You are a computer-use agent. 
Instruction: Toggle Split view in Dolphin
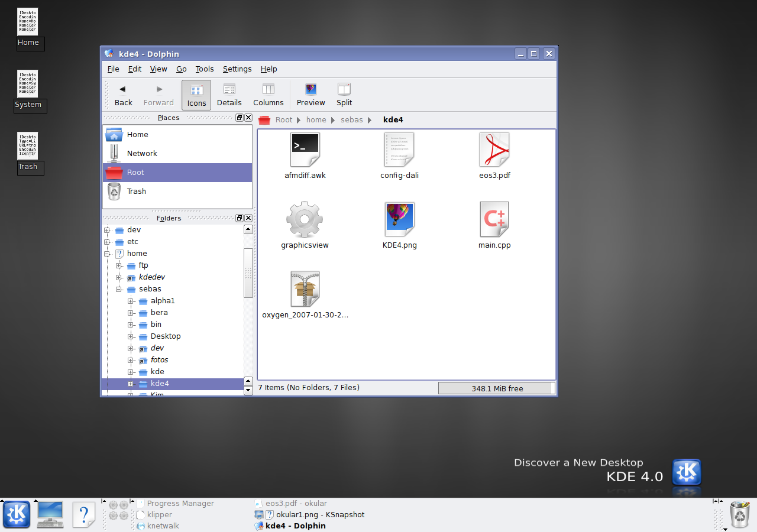click(x=344, y=95)
